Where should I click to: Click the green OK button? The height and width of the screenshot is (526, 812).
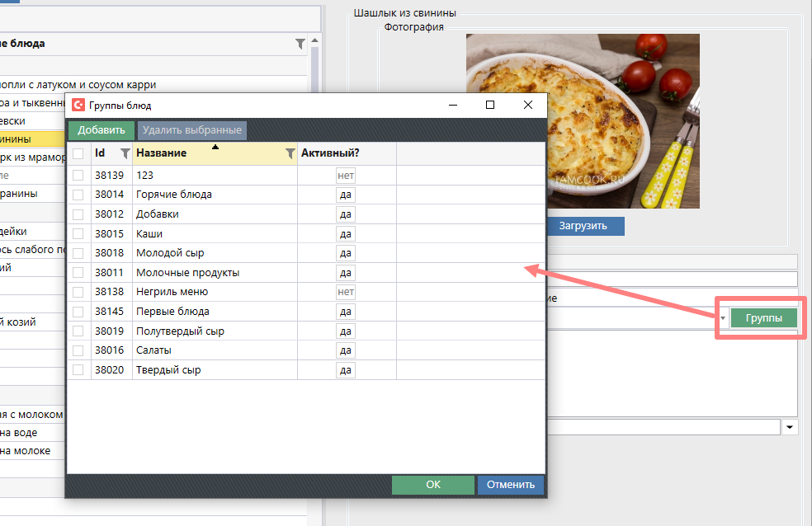point(433,485)
